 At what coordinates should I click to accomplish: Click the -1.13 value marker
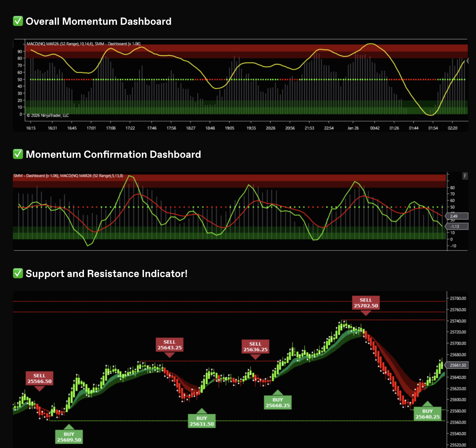(x=456, y=227)
